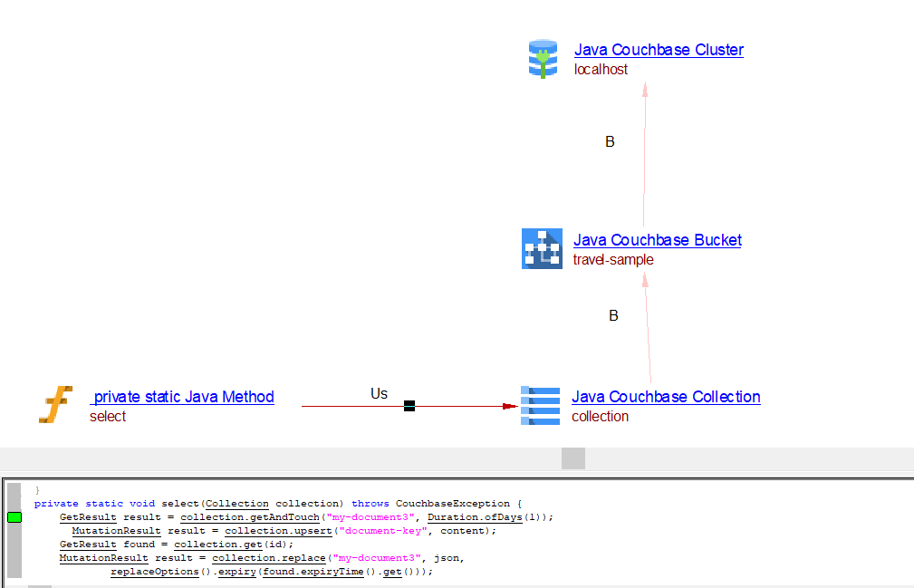Click the orange Java Method function icon
Image resolution: width=914 pixels, height=588 pixels.
pyautogui.click(x=56, y=405)
